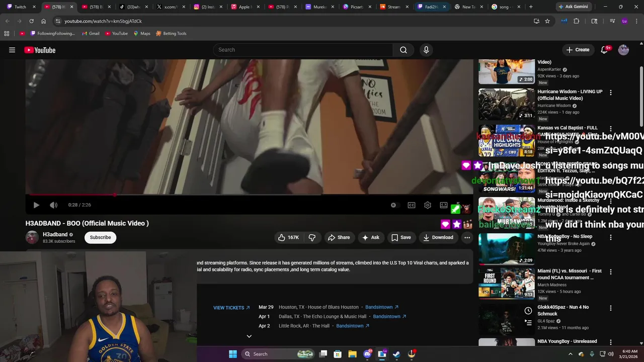
Task: Open Bandsintown link for Houston show
Action: (382, 307)
